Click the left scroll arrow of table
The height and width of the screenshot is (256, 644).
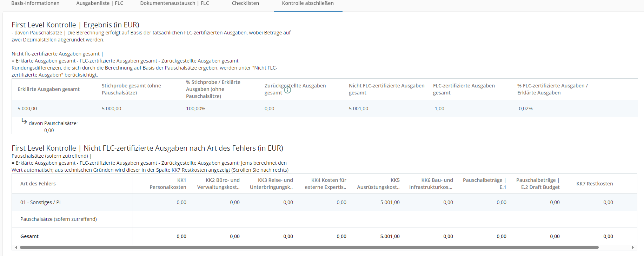[x=16, y=247]
